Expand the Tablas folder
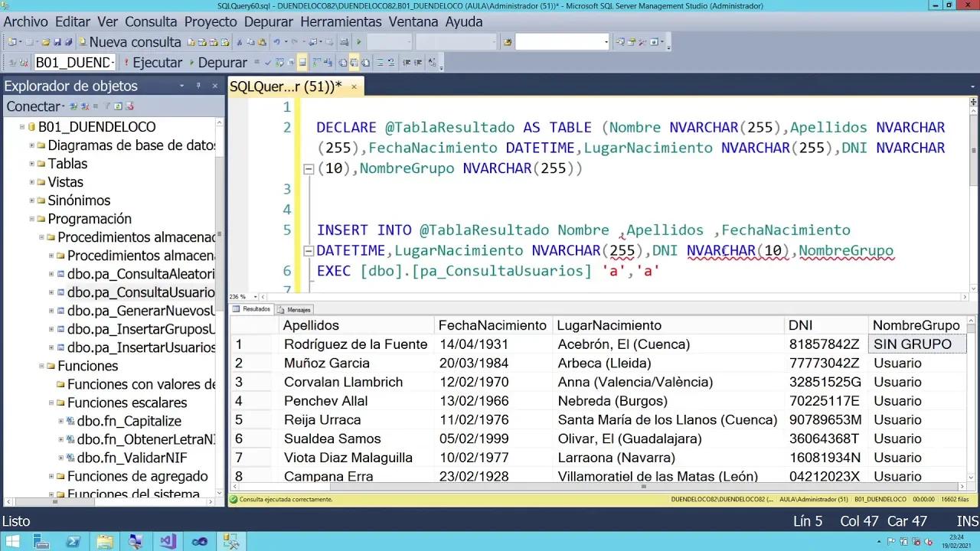Image resolution: width=980 pixels, height=551 pixels. click(32, 164)
